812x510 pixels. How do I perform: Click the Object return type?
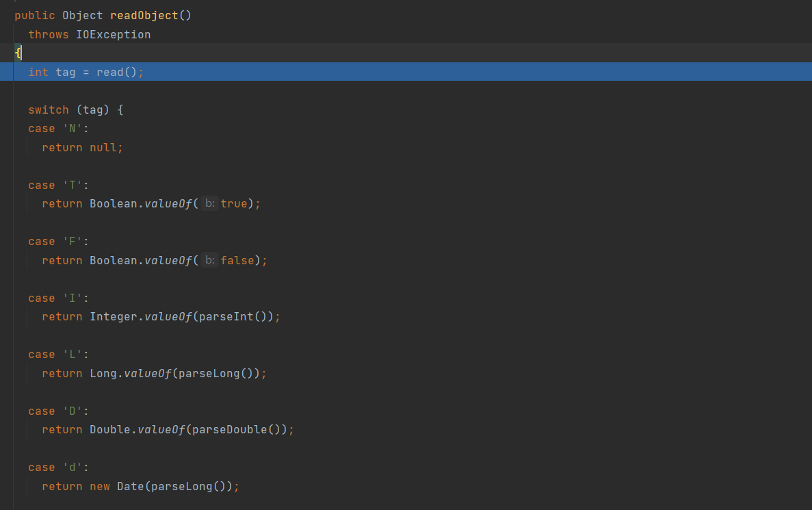tap(82, 15)
